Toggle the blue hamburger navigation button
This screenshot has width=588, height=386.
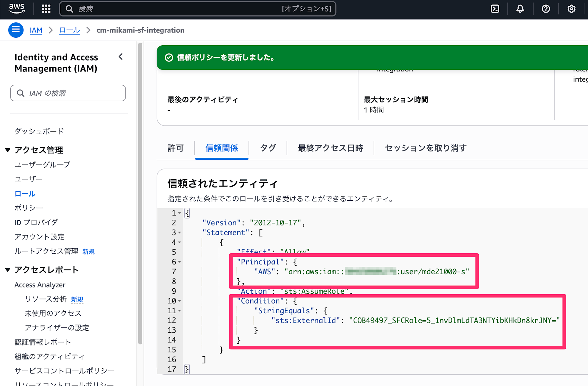pyautogui.click(x=16, y=30)
